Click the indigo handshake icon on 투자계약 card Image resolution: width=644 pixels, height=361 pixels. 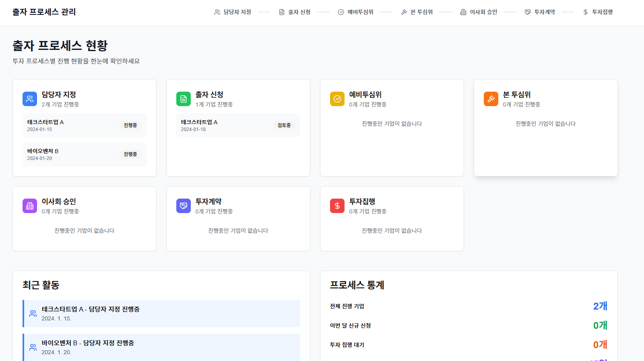coord(184,206)
